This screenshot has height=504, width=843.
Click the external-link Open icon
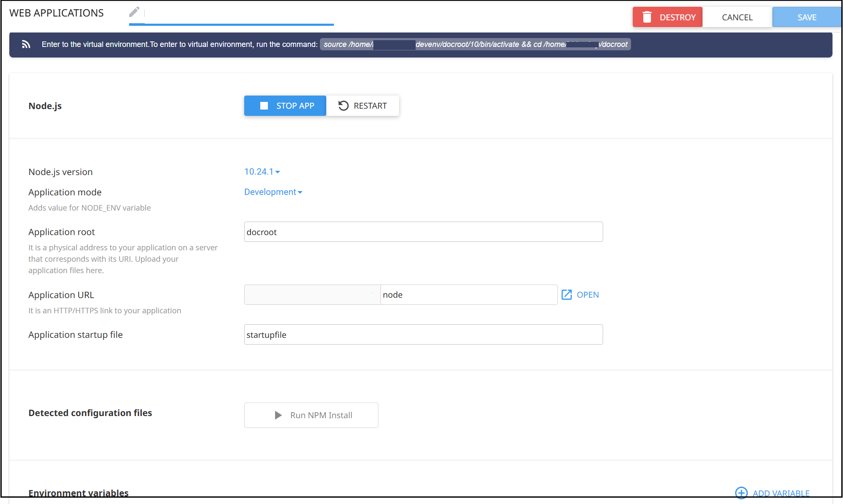(567, 295)
